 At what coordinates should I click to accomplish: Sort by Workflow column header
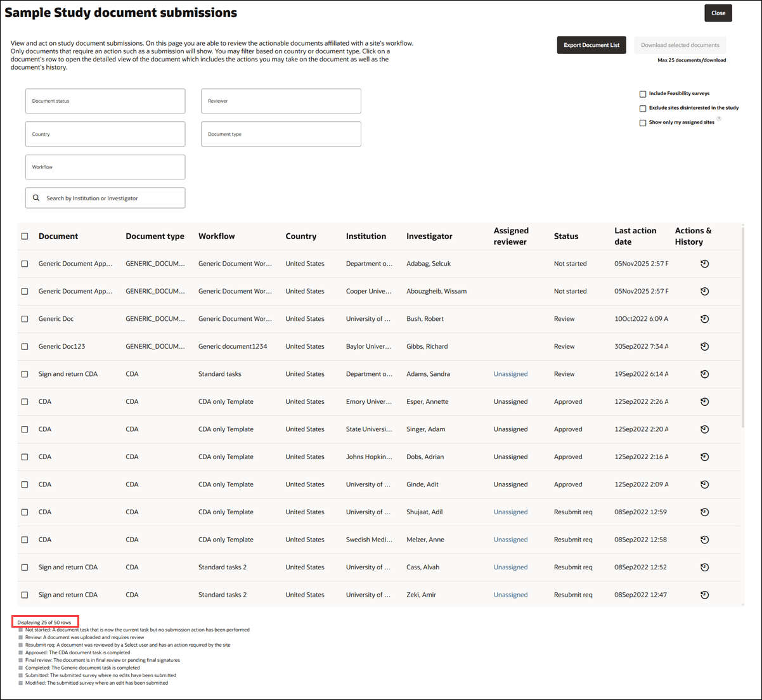click(x=216, y=236)
